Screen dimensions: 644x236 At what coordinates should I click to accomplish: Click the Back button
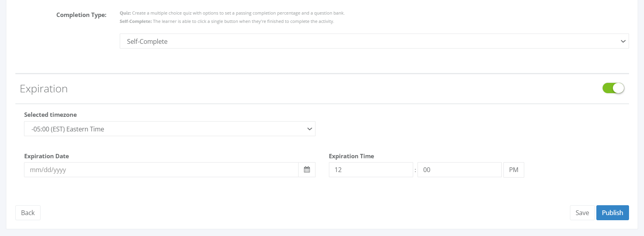[28, 213]
